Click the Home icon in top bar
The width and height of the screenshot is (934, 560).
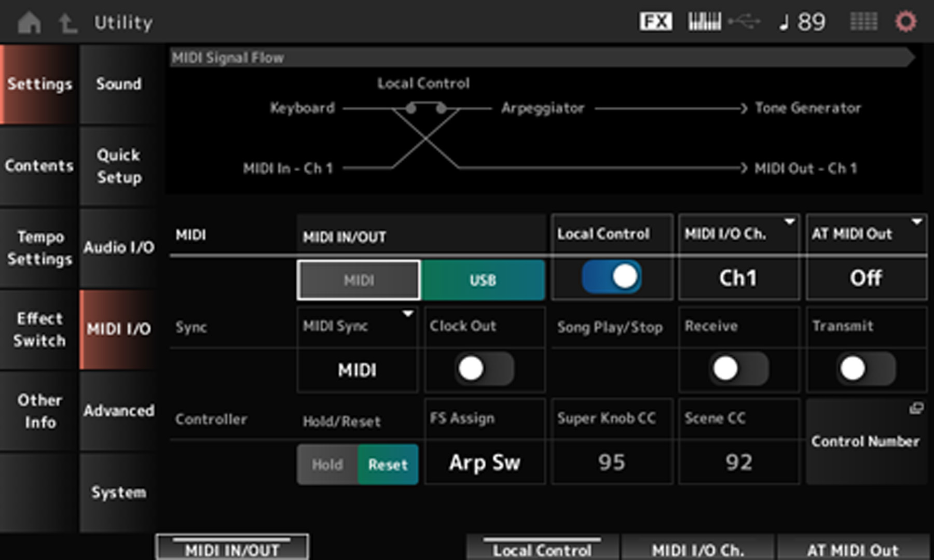click(x=30, y=22)
